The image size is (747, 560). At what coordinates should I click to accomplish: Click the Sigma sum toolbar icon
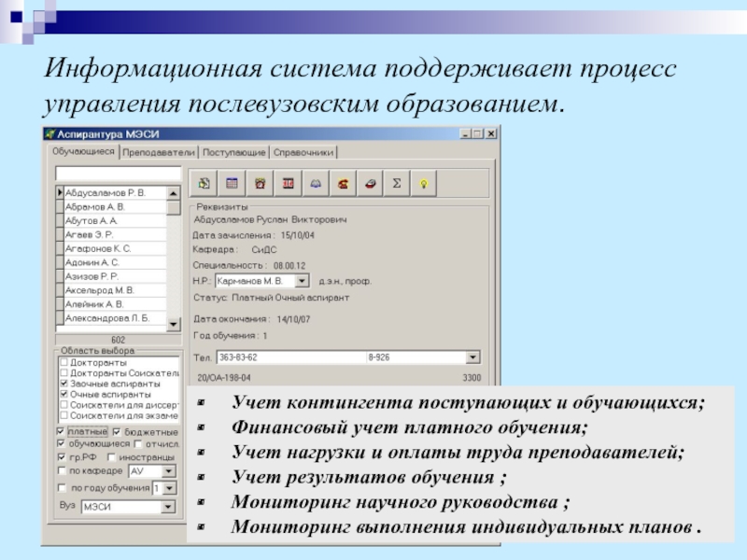pos(397,183)
